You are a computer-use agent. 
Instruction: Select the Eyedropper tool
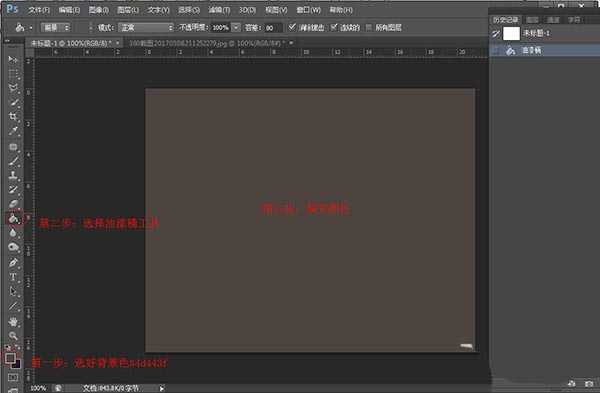[13, 131]
